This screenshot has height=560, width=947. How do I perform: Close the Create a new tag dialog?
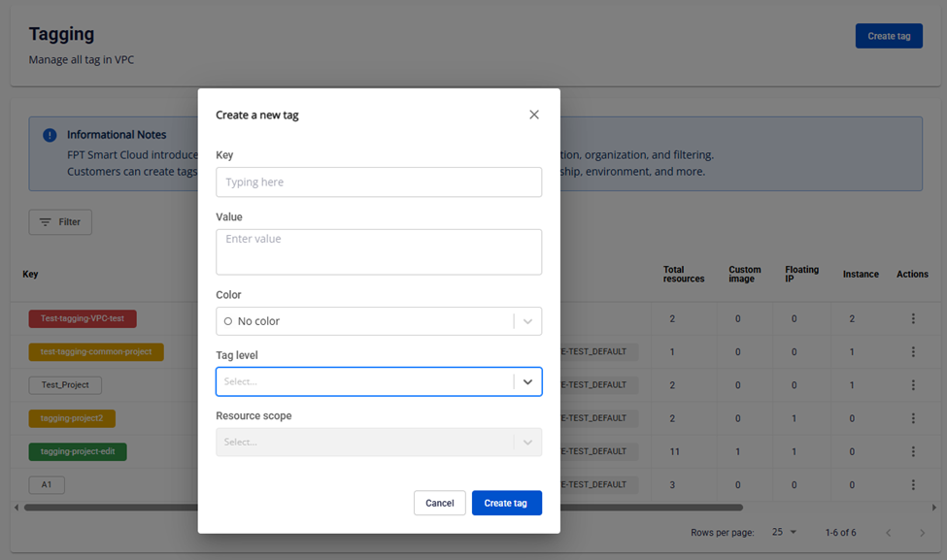pos(533,115)
